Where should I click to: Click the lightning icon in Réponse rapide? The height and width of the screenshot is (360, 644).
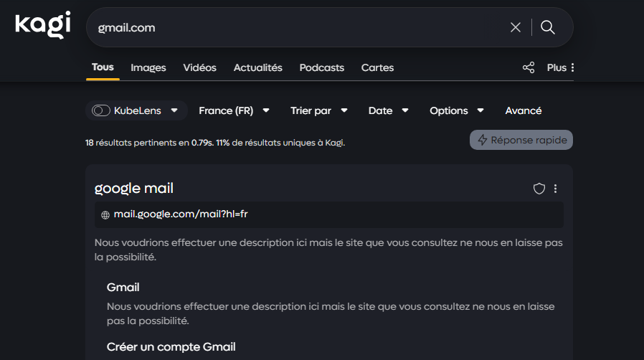pyautogui.click(x=482, y=140)
